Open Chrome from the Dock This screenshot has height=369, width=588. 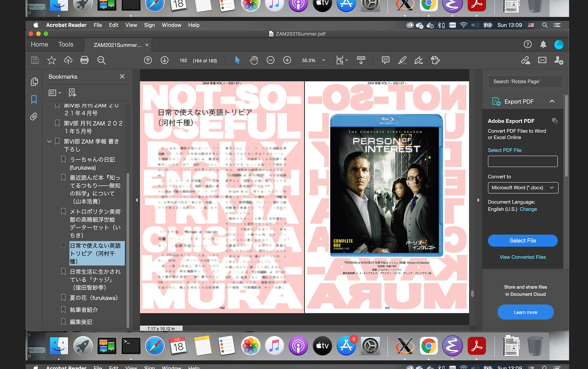(428, 346)
